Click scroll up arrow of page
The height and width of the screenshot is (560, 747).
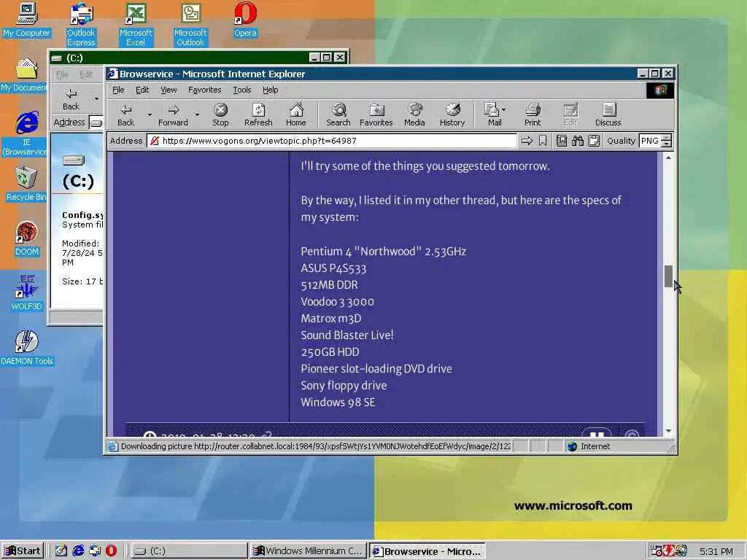[x=668, y=157]
